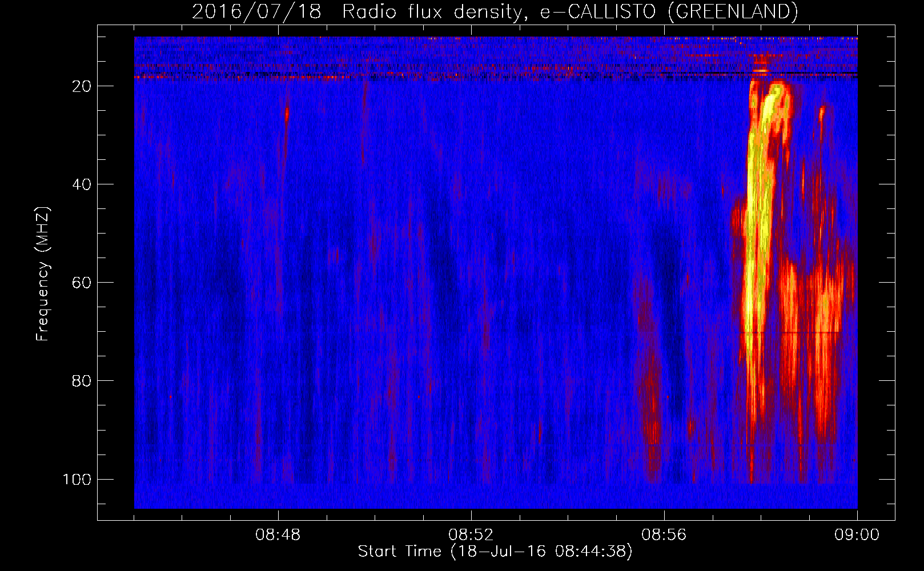Click the '09:00' time tick label

point(857,535)
